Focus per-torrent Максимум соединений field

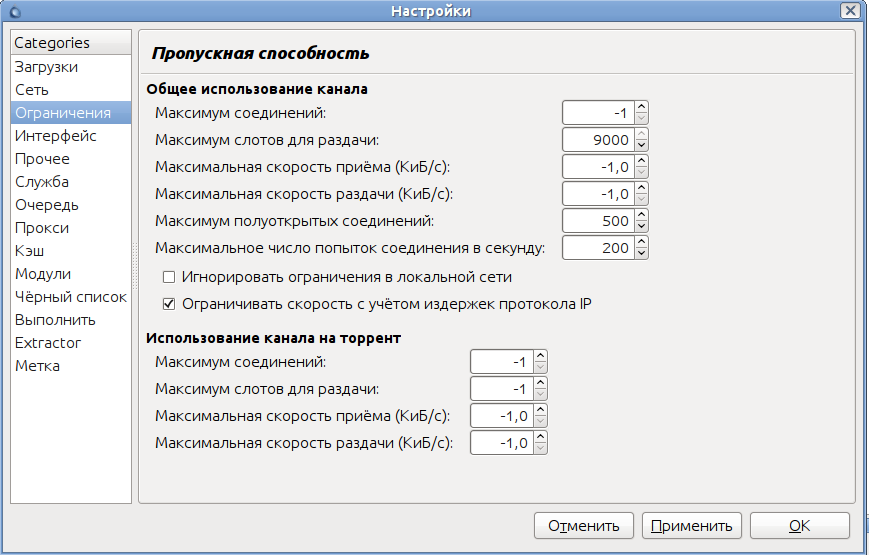[x=502, y=362]
